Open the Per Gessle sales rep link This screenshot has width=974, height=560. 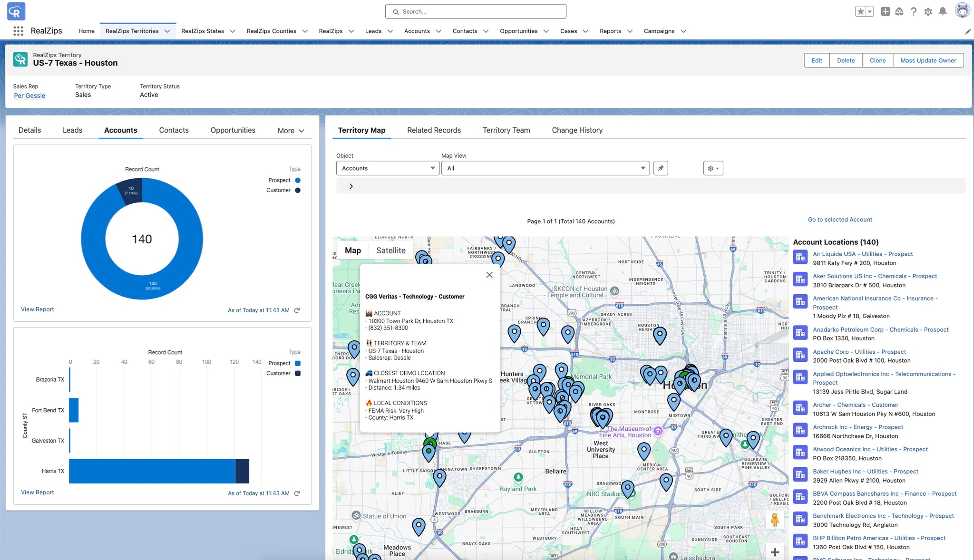point(29,96)
